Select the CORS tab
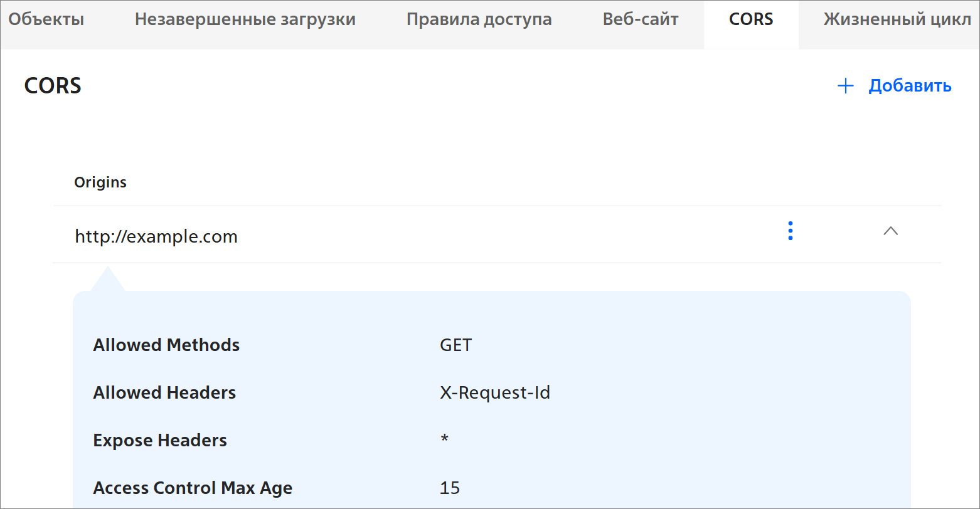This screenshot has width=980, height=509. pos(751,19)
